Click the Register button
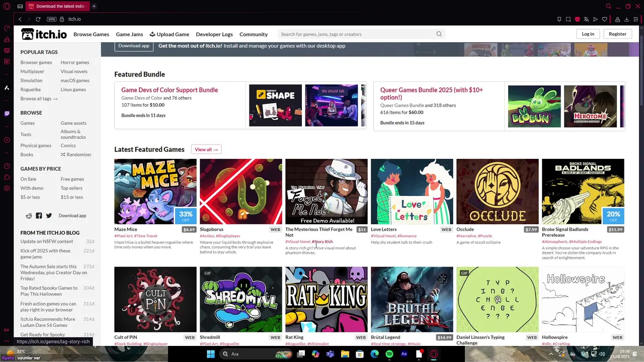Viewport: 644px width, 362px height. (x=617, y=34)
